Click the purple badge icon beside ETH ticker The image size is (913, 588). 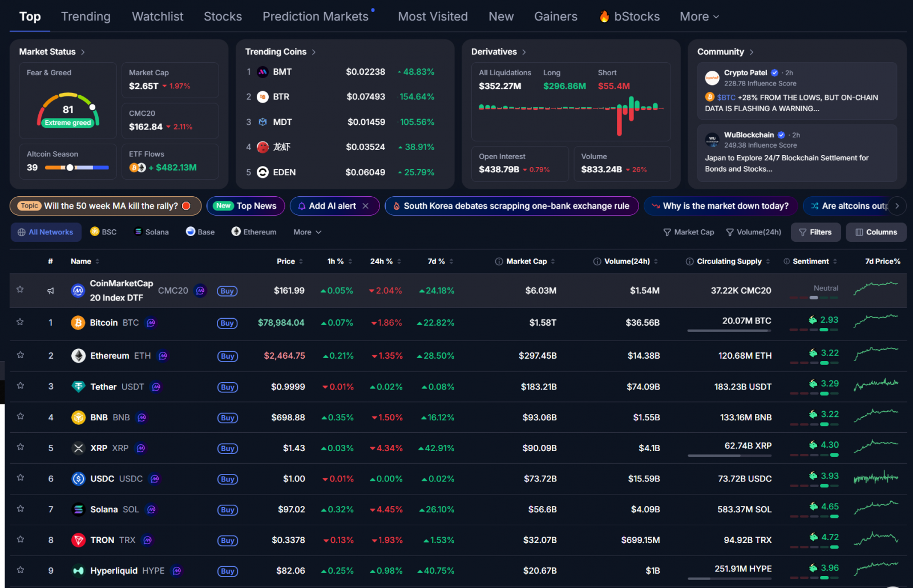(x=163, y=356)
